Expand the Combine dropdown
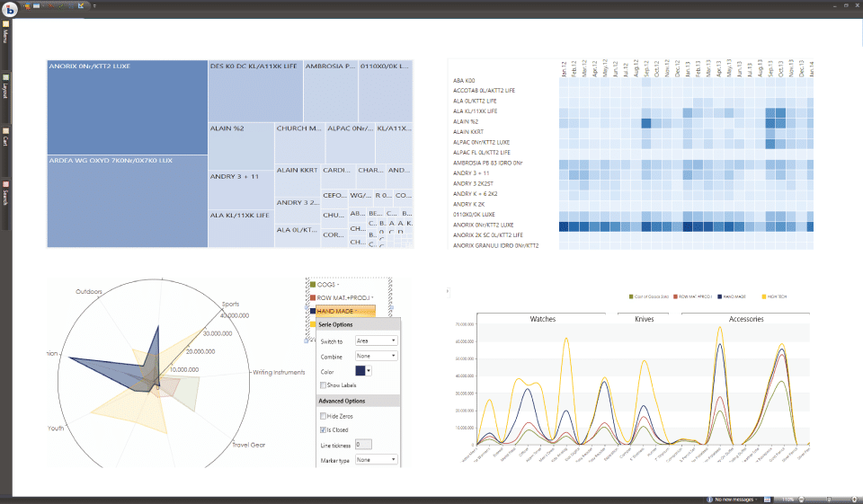Screen dimensions: 863x504 [376, 356]
